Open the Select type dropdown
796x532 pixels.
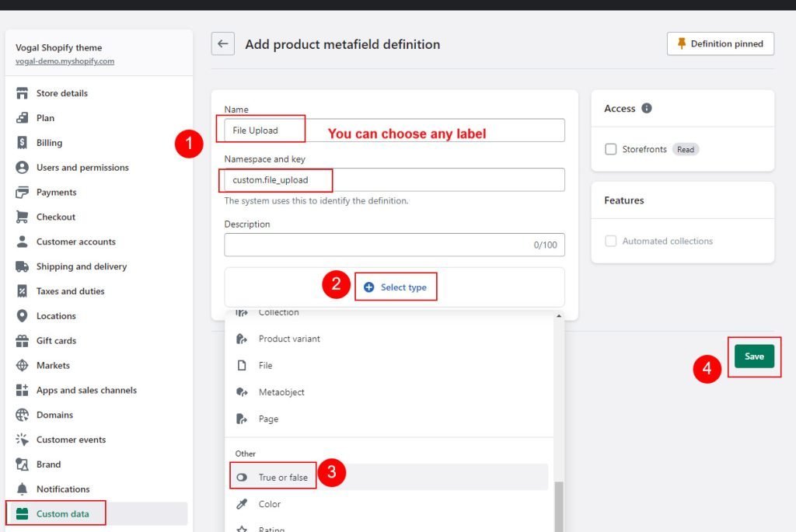(396, 287)
